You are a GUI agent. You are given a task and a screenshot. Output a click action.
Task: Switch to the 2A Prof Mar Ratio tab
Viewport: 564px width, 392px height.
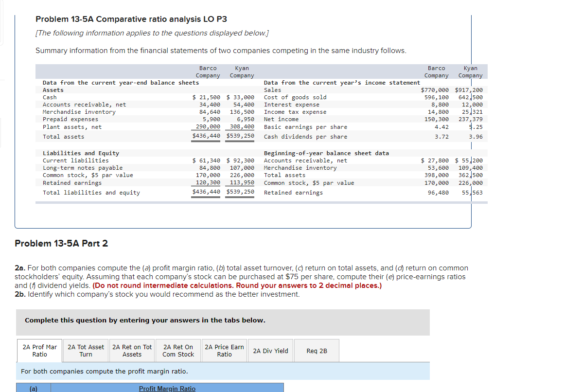click(x=39, y=350)
